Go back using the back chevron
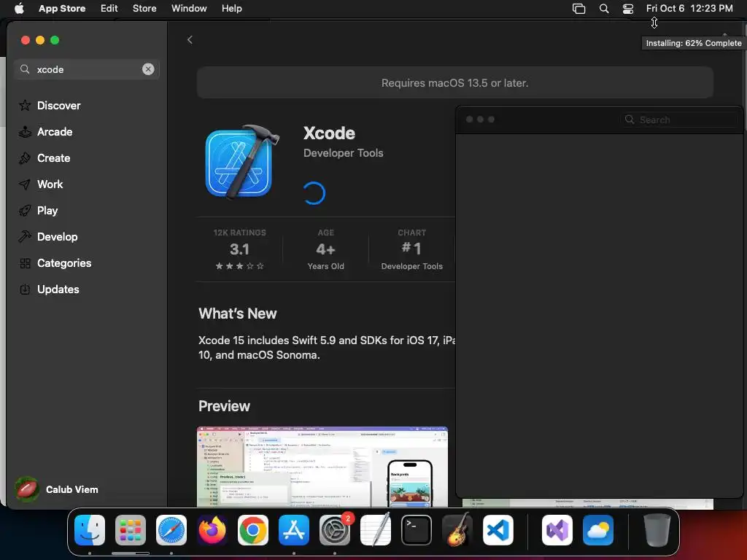The height and width of the screenshot is (560, 747). tap(190, 39)
